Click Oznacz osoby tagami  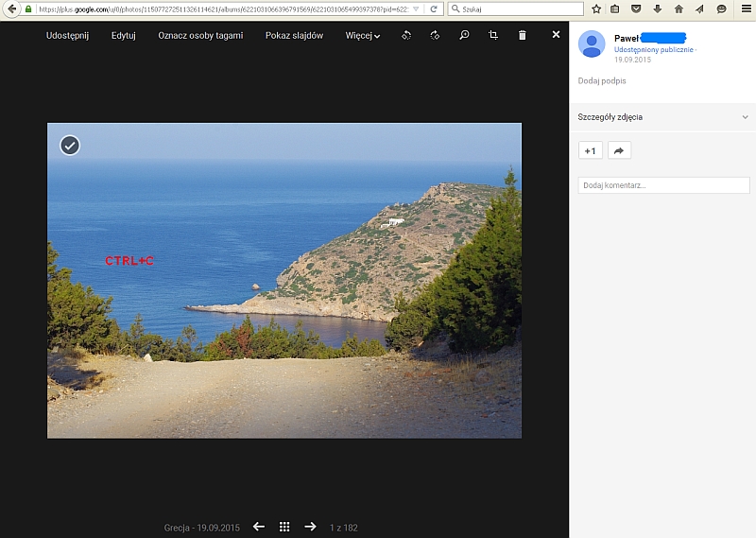tap(200, 36)
